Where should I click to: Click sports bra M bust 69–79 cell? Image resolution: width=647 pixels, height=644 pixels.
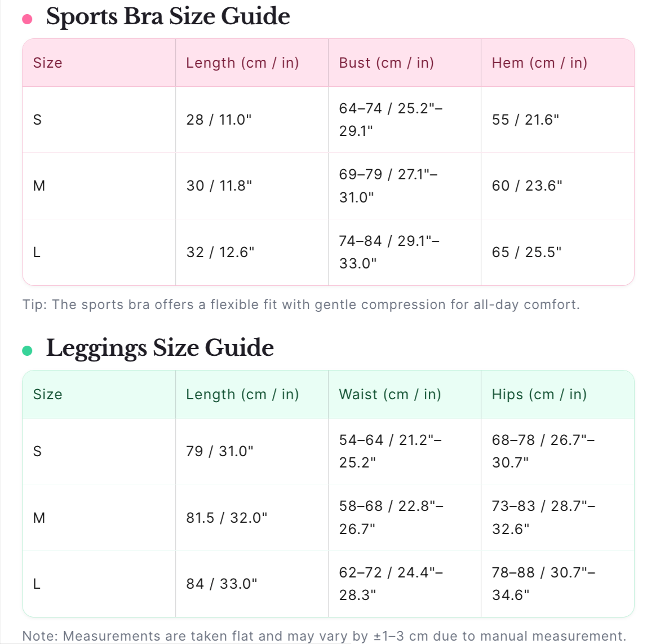click(388, 186)
